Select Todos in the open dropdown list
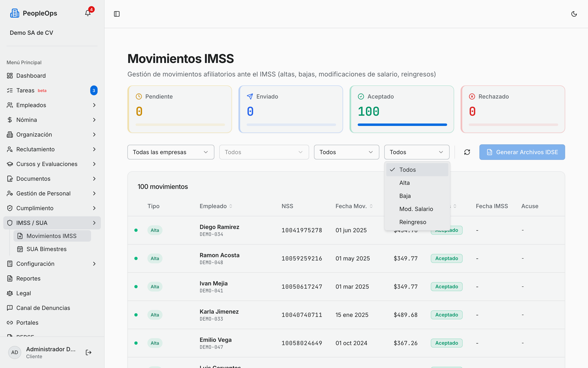Screen dimensions: 588x368 pos(417,170)
